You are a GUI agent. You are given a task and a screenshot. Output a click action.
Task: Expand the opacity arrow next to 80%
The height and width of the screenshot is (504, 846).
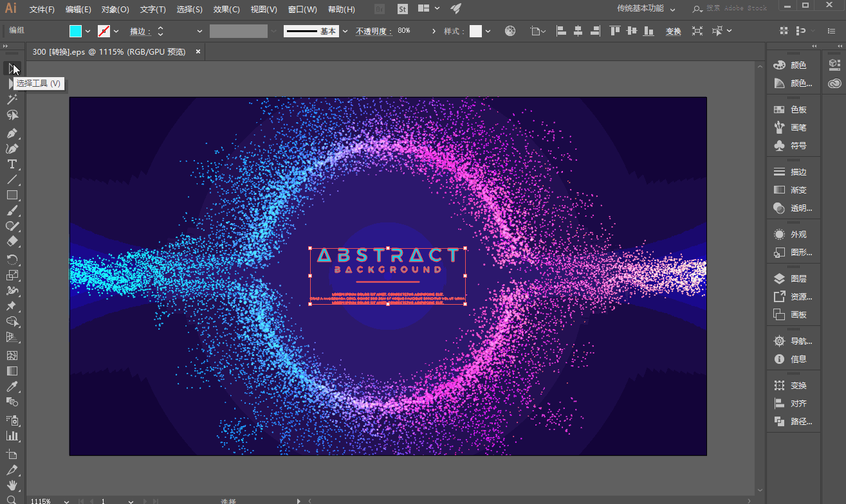pyautogui.click(x=434, y=31)
